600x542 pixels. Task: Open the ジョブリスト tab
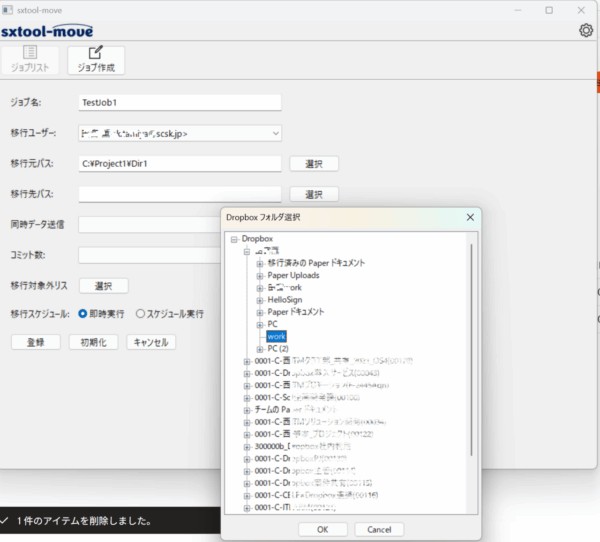[30, 60]
